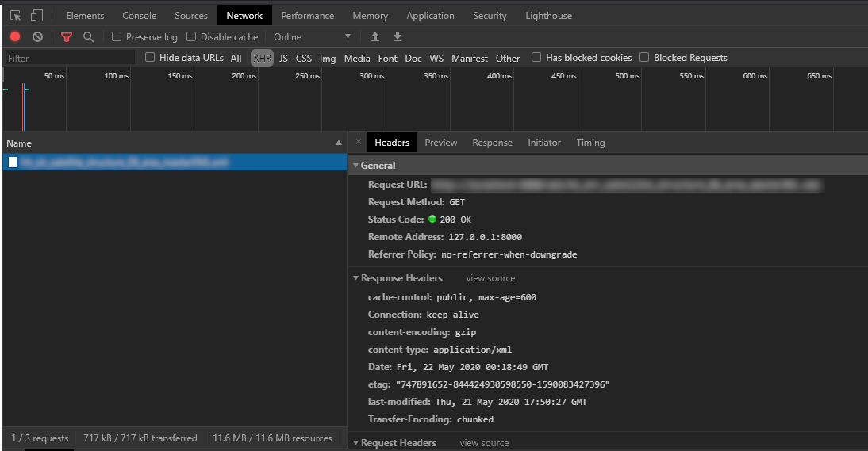Open the Online throttling dropdown
868x451 pixels.
tap(312, 36)
